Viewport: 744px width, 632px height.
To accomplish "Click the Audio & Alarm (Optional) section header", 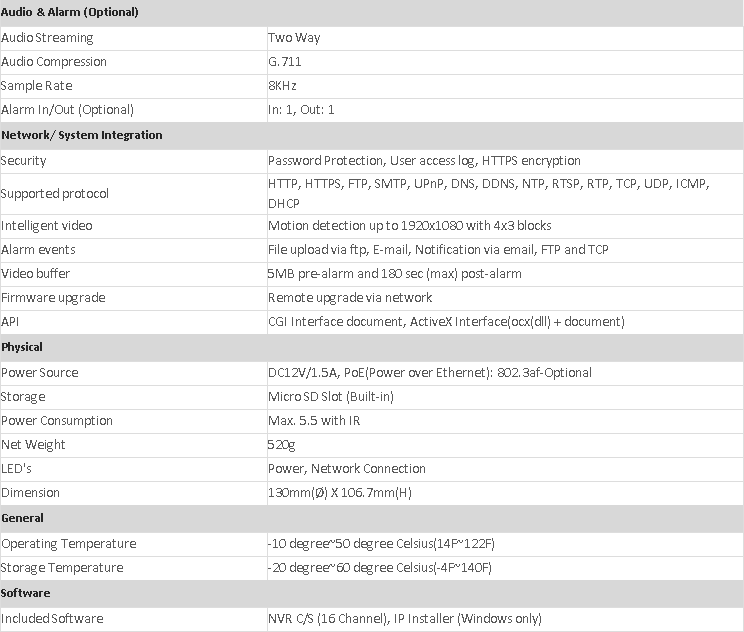I will click(70, 12).
